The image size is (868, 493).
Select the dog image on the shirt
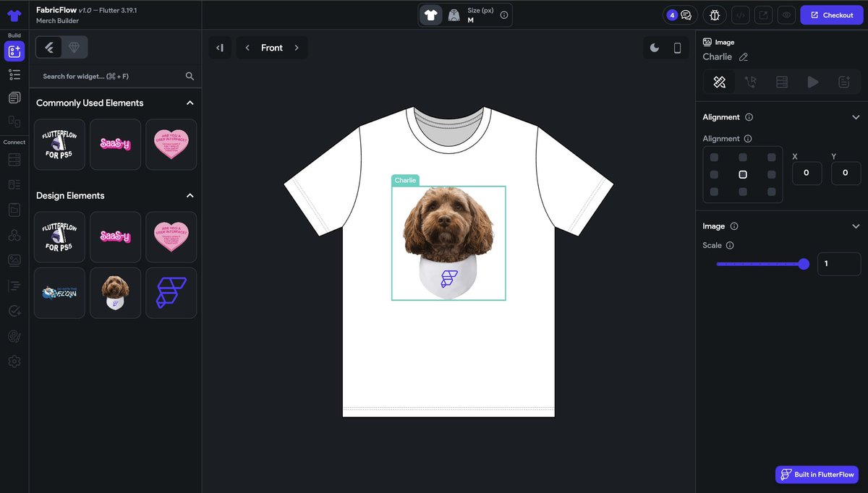(448, 243)
